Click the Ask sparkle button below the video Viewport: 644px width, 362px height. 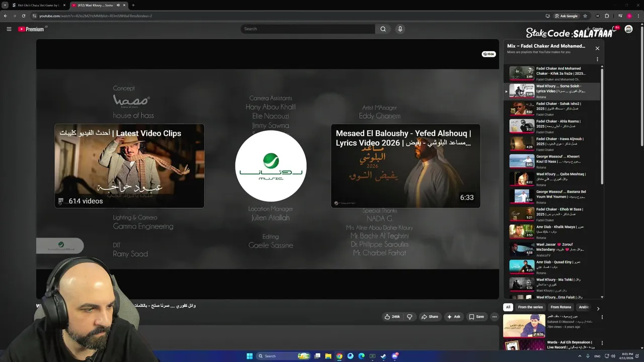[x=453, y=317]
